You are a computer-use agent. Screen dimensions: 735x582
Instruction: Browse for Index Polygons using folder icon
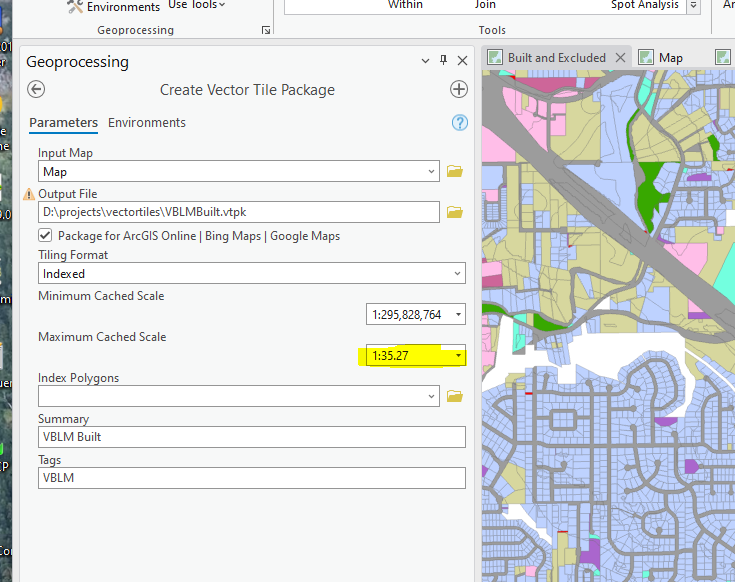(x=455, y=397)
